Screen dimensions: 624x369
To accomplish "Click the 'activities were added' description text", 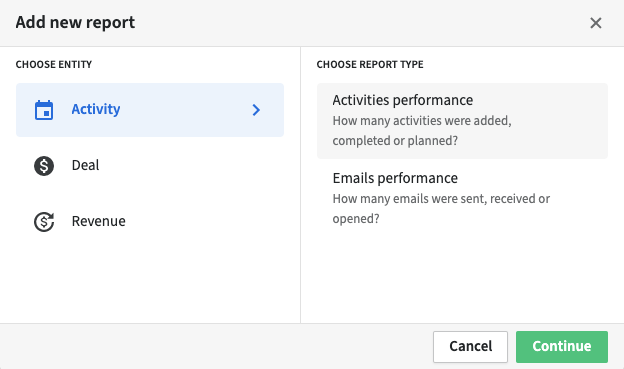I will tap(422, 121).
